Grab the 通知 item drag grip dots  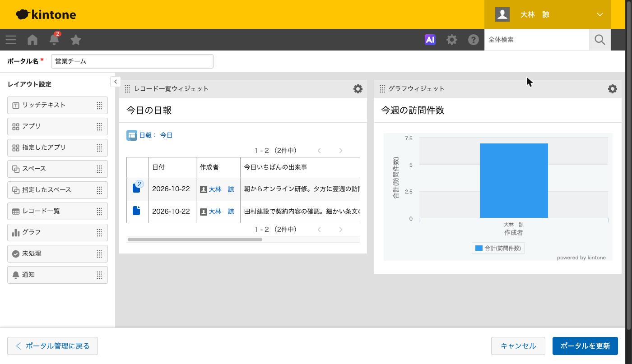[99, 275]
